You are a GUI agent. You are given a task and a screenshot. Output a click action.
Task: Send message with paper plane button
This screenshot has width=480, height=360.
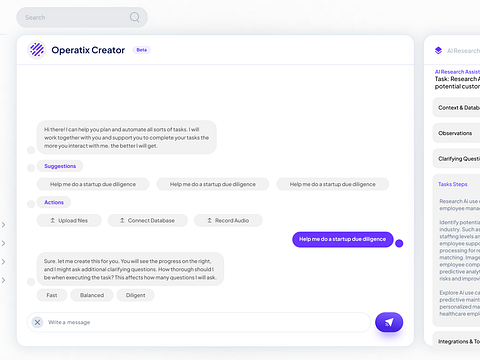tap(389, 322)
